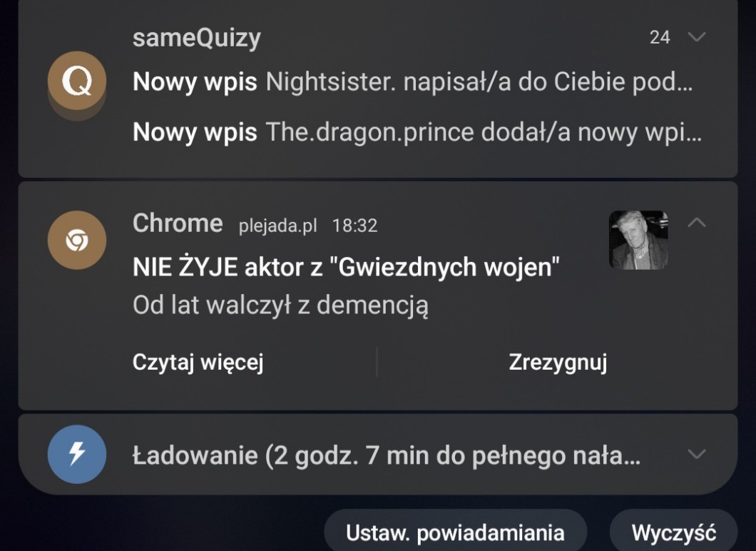The image size is (756, 551).
Task: Tap the sameQuizy app name header
Action: click(x=197, y=38)
